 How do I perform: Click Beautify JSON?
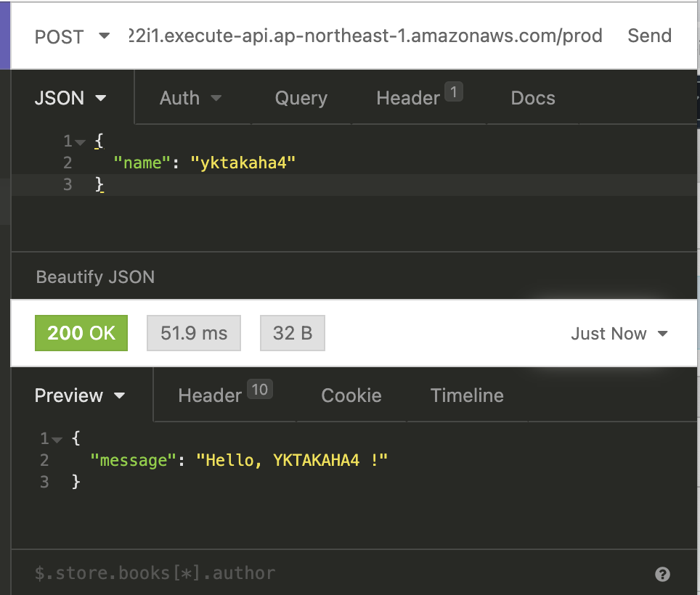coord(95,276)
